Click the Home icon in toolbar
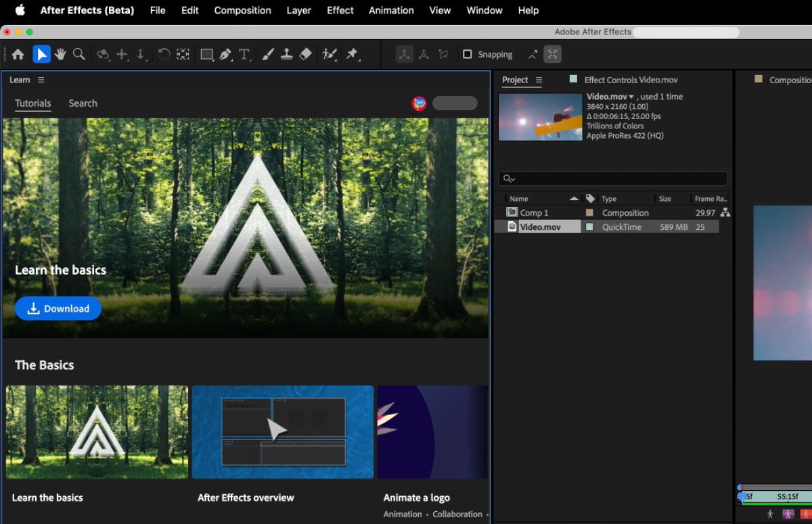 pyautogui.click(x=18, y=55)
